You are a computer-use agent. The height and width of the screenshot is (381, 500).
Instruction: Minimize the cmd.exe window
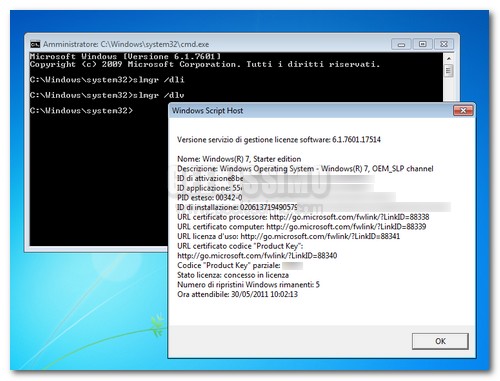pyautogui.click(x=401, y=44)
